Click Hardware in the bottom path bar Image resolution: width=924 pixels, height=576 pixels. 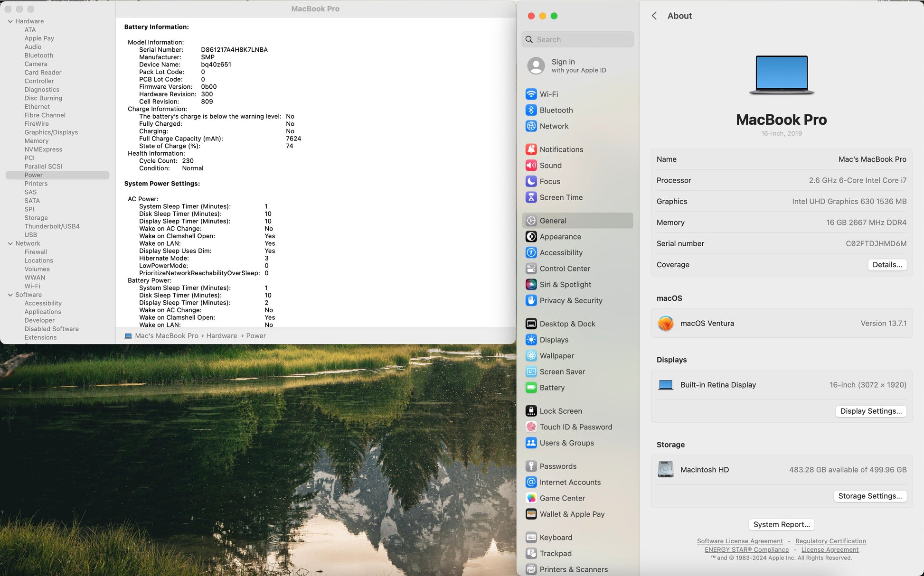(x=221, y=336)
